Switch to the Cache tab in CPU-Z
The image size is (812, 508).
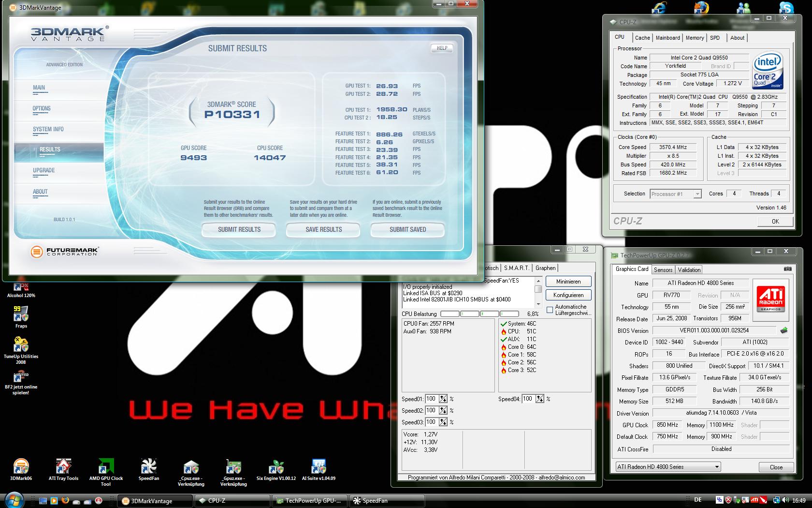tap(642, 38)
